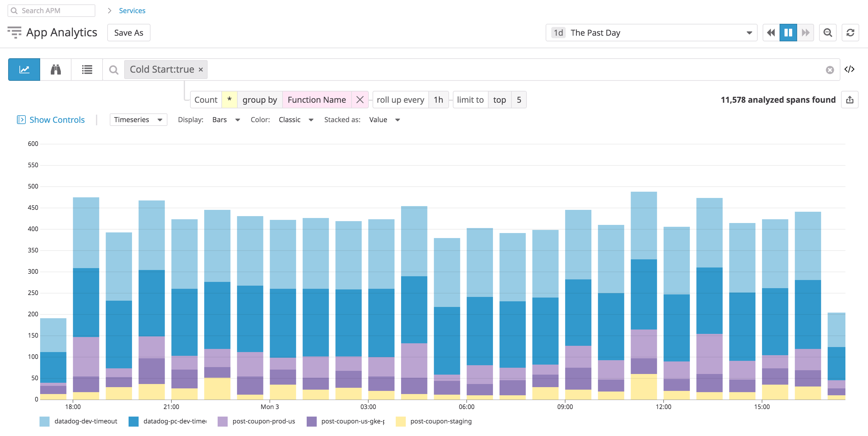Open the Display Bars dropdown
Screen dimensions: 868x436
[226, 120]
